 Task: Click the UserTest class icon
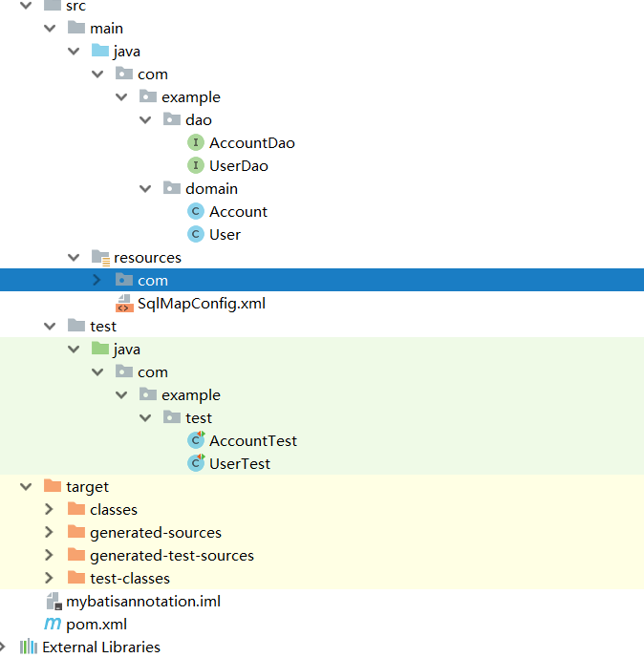coord(196,463)
